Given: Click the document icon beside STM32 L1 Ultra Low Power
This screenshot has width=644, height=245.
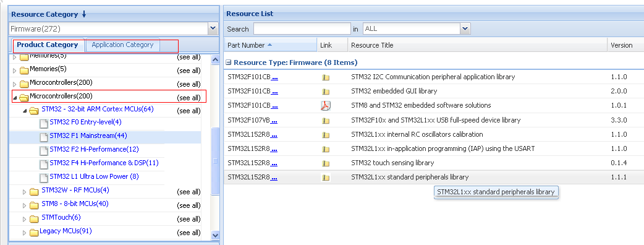Looking at the screenshot, I should [43, 178].
